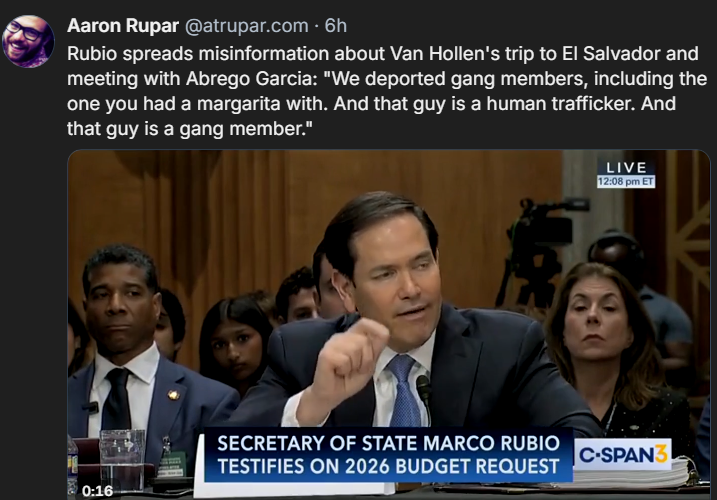Click the 12:08 pm ET time stamp
717x500 pixels.
[626, 182]
